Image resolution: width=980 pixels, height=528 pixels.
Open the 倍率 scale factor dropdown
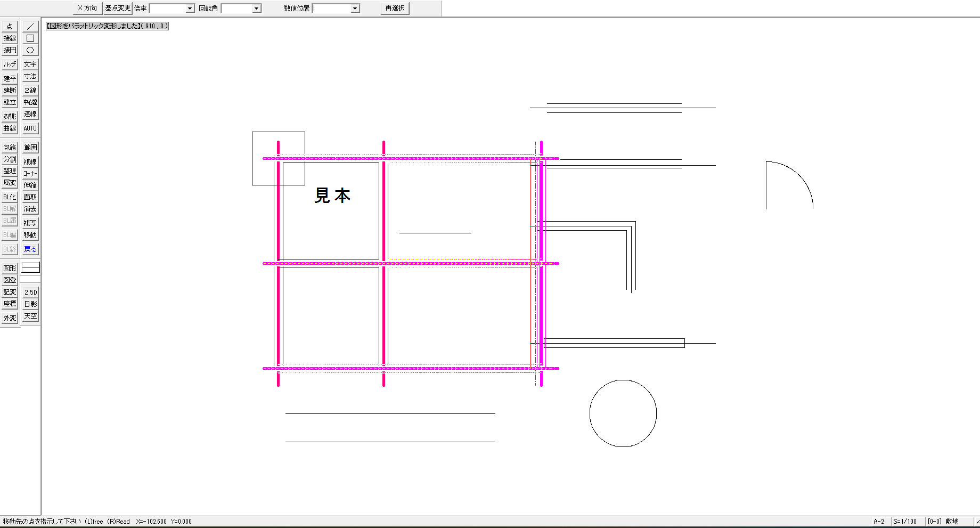[190, 9]
